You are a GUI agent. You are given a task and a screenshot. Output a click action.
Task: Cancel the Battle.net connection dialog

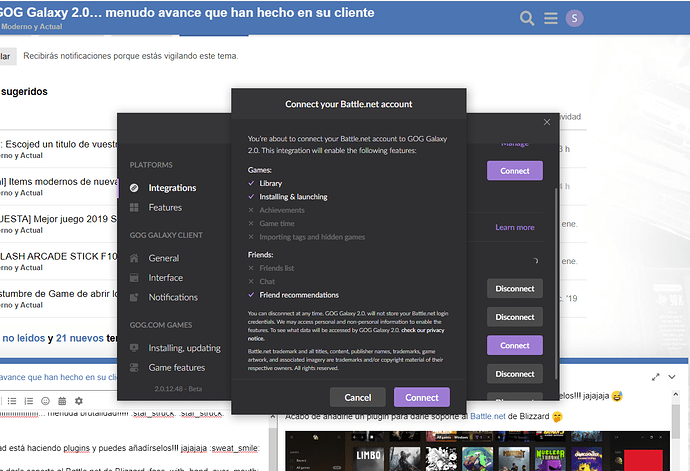click(x=358, y=397)
